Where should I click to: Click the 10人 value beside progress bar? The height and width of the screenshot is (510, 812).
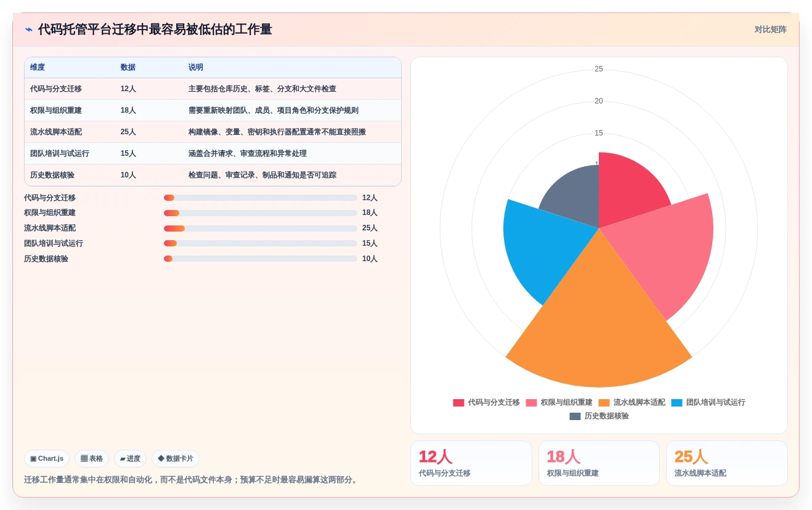tap(370, 259)
